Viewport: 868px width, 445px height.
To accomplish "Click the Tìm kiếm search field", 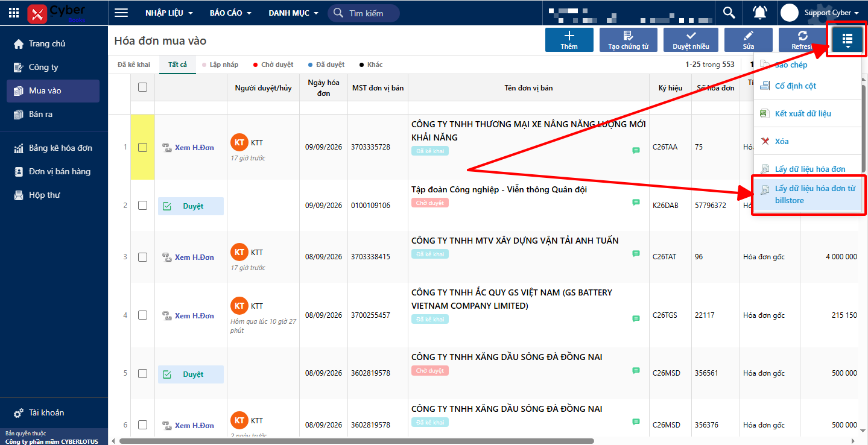I will click(364, 13).
